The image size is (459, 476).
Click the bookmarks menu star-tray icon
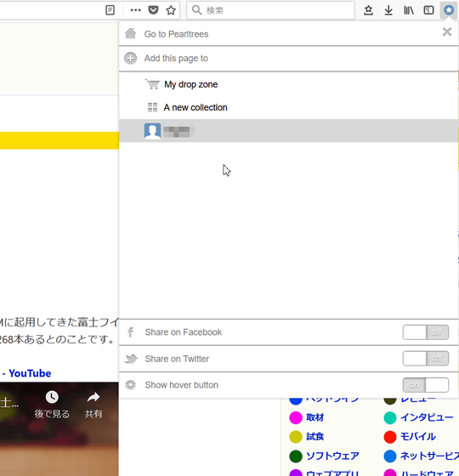(368, 10)
